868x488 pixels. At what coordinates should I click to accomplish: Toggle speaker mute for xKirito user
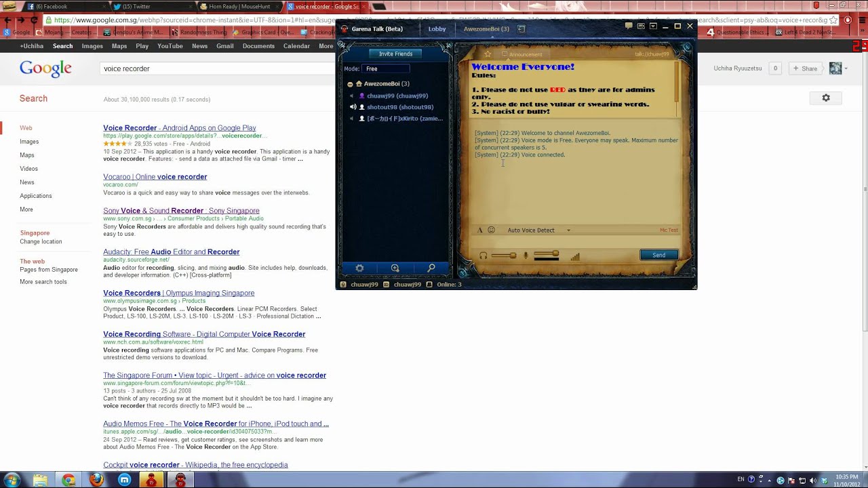pyautogui.click(x=352, y=119)
